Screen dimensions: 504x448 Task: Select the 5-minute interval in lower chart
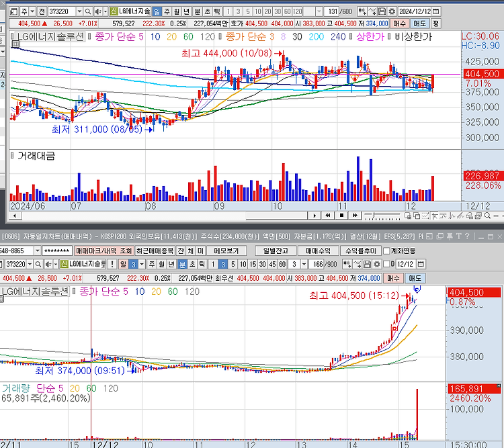[233, 264]
